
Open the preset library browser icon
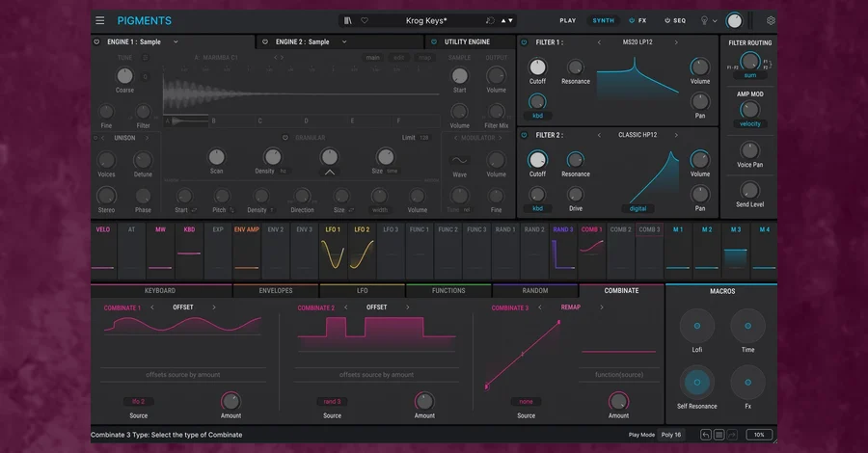(x=347, y=20)
